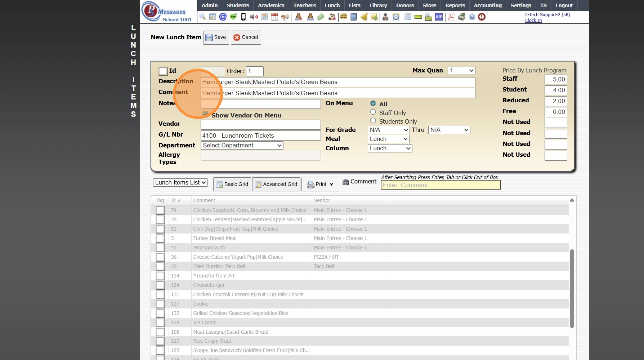Image resolution: width=644 pixels, height=360 pixels.
Task: Click the binoculars Comment search icon
Action: click(x=346, y=182)
